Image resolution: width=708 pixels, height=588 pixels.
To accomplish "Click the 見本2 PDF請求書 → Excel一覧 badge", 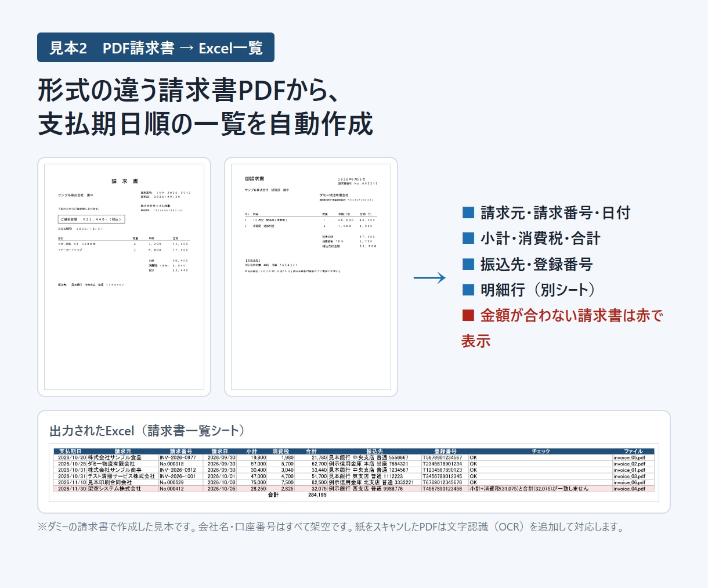I will 156,48.
